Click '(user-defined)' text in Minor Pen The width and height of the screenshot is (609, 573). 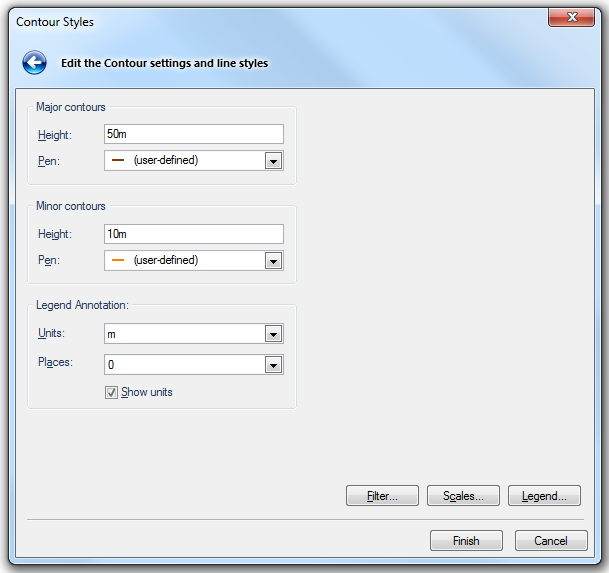click(x=165, y=260)
